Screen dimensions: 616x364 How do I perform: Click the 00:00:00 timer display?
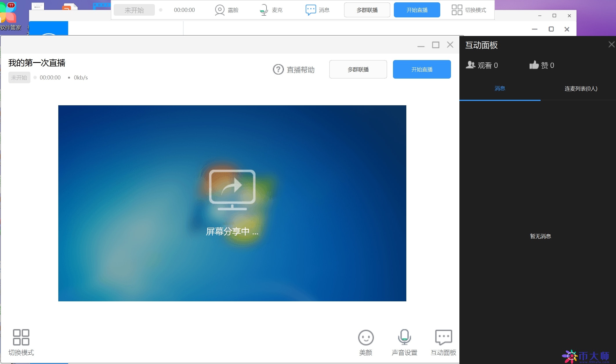click(50, 77)
